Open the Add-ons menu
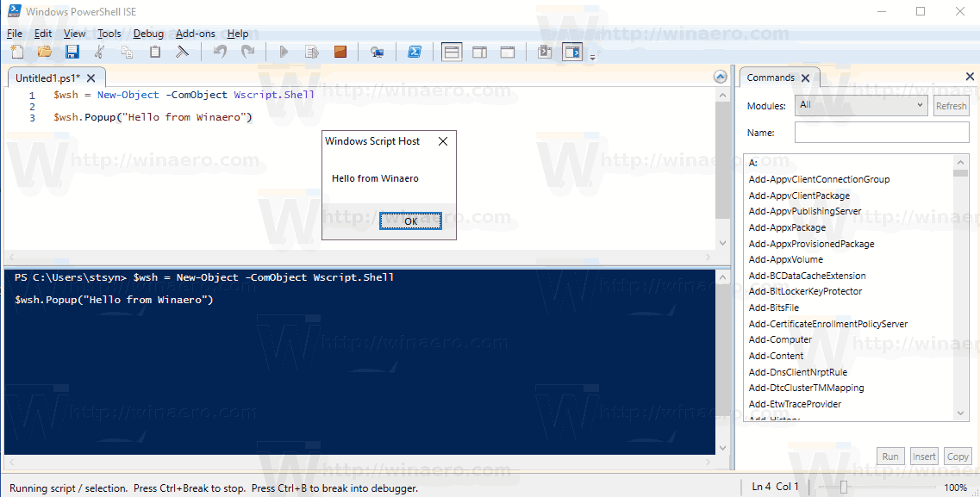Image resolution: width=980 pixels, height=497 pixels. pyautogui.click(x=195, y=34)
